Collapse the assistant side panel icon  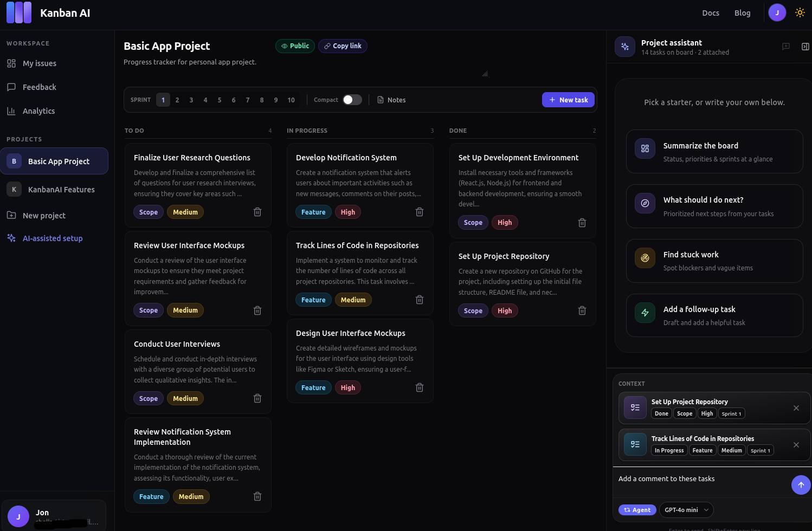[x=805, y=47]
